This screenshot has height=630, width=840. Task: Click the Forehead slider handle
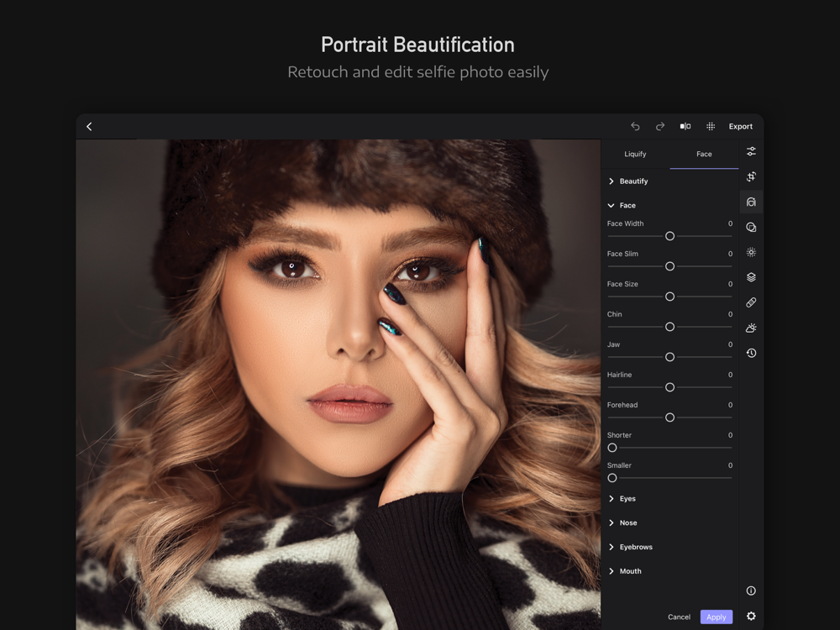tap(669, 417)
